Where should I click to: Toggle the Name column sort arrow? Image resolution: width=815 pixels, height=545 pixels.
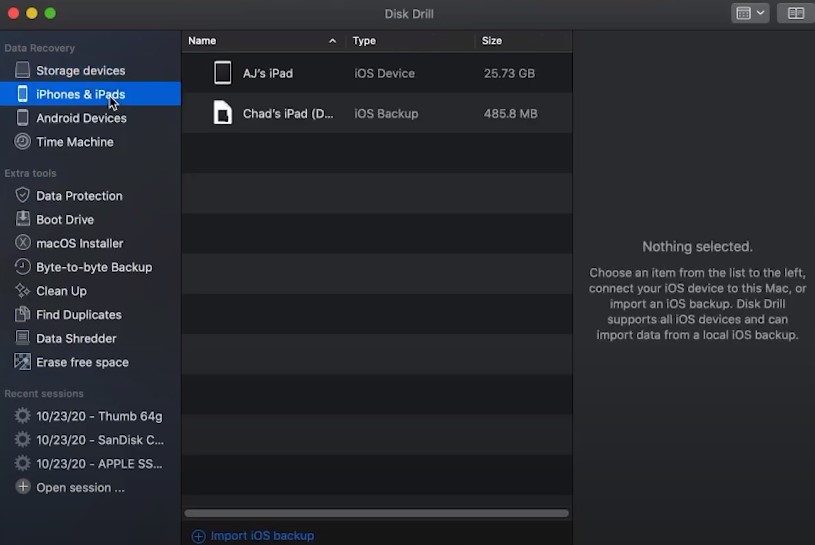tap(333, 41)
